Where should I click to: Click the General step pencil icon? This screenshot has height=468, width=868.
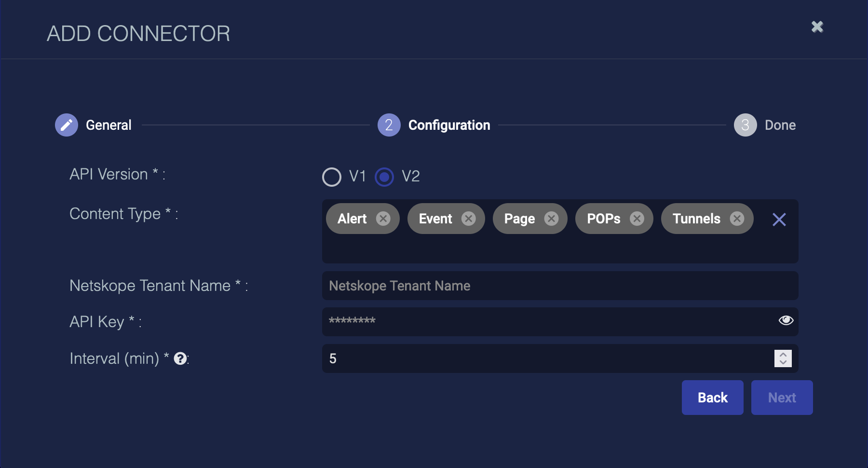coord(67,125)
